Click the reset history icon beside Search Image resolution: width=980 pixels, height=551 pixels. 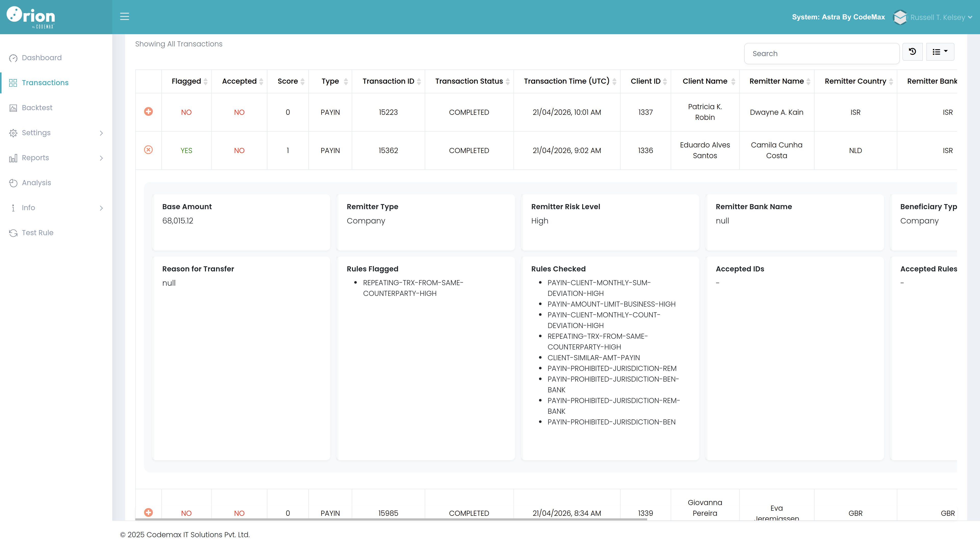tap(912, 52)
